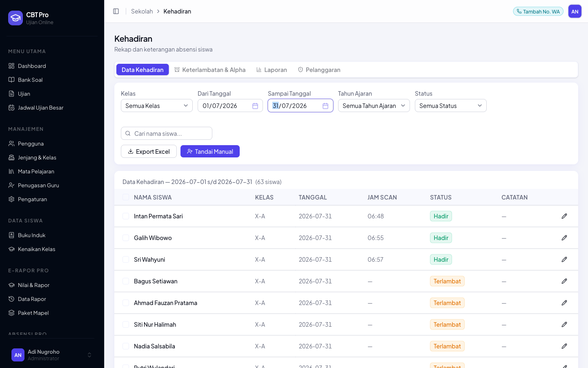Check the box for Intan Permata Sari

(x=126, y=216)
